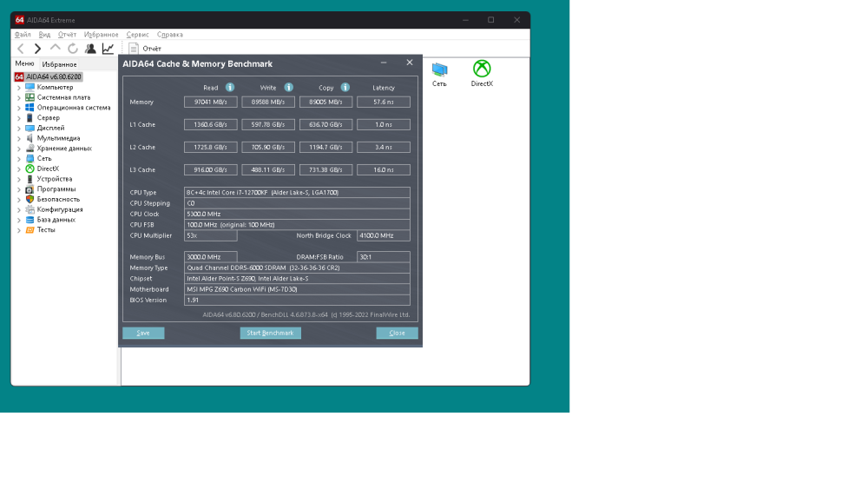Go back with the toolbar back arrow
The width and height of the screenshot is (868, 489).
click(x=21, y=49)
